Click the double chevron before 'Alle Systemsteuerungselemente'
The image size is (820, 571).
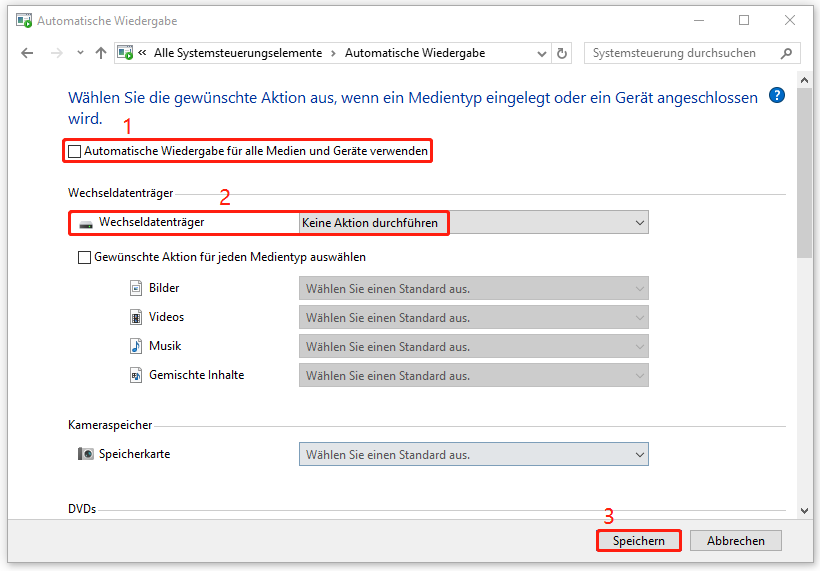(142, 53)
